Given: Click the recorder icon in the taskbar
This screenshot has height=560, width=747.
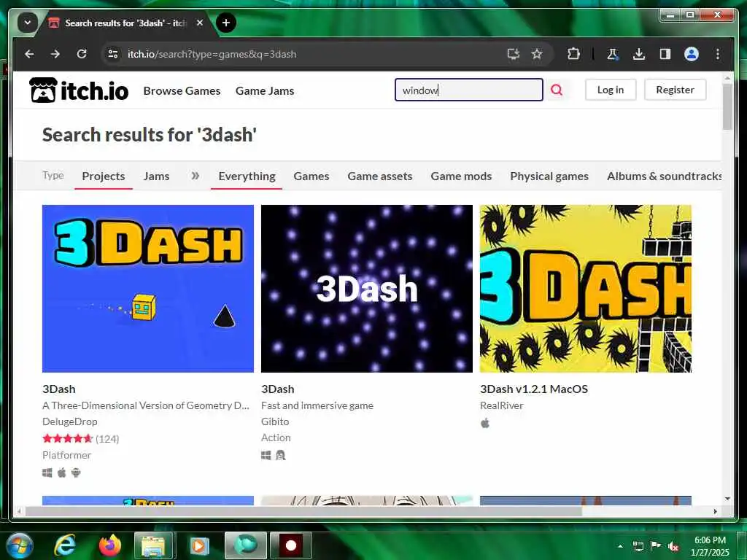Looking at the screenshot, I should coord(291,545).
